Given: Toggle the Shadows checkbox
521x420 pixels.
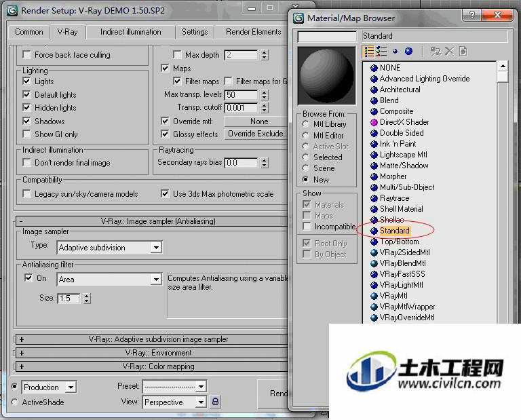Looking at the screenshot, I should 26,121.
